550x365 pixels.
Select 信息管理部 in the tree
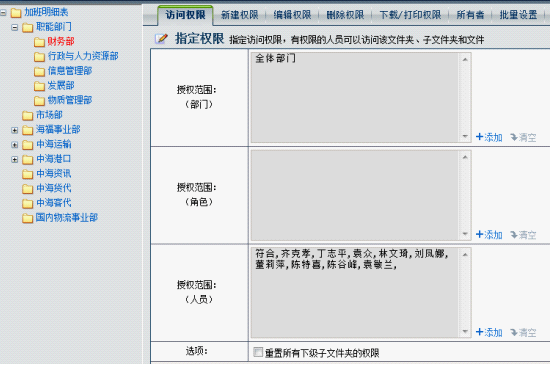click(x=70, y=71)
